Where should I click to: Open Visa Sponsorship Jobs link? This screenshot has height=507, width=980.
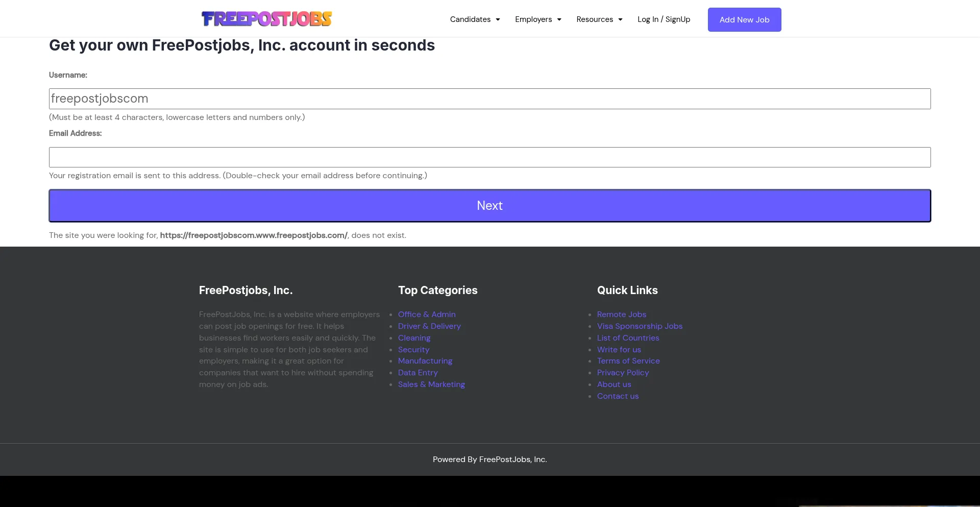(x=640, y=326)
